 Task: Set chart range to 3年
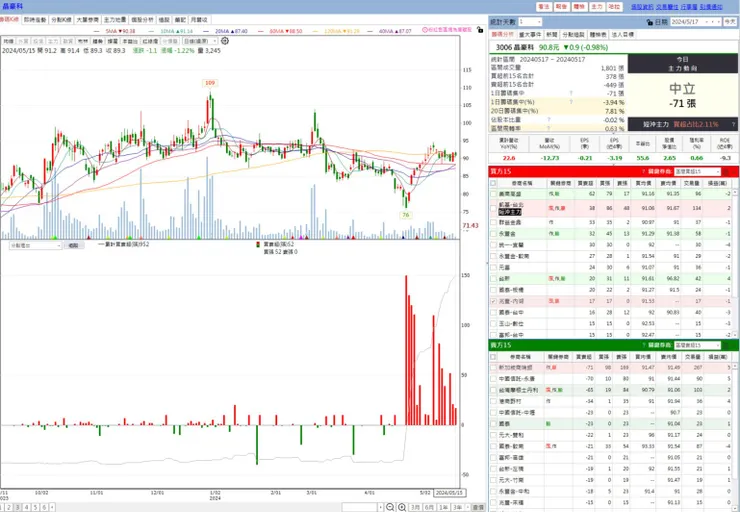pos(457,507)
